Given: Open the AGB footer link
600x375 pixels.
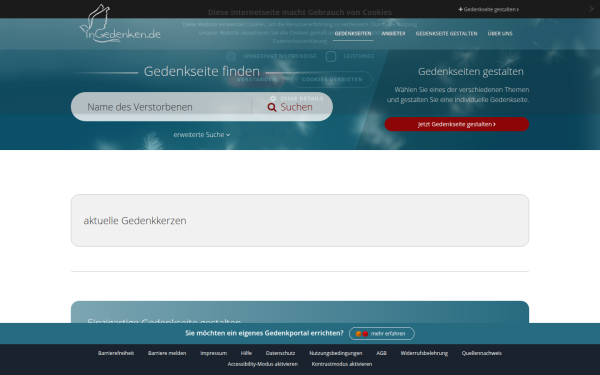Looking at the screenshot, I should [381, 353].
